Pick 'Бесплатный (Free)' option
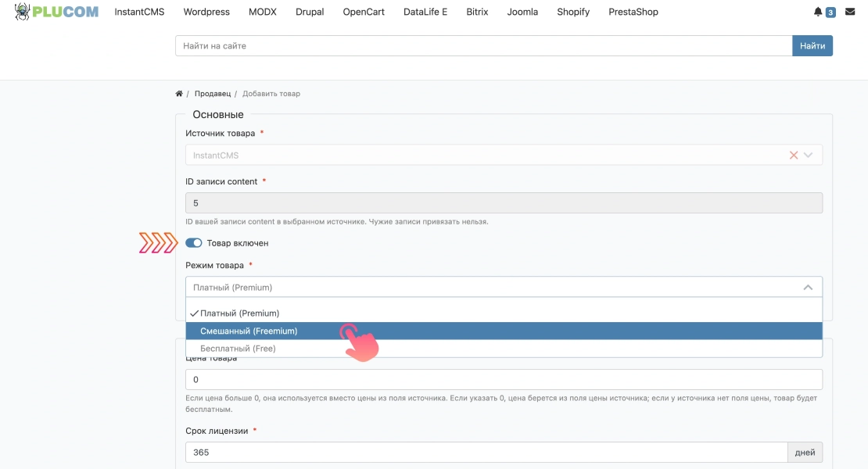 click(x=504, y=349)
